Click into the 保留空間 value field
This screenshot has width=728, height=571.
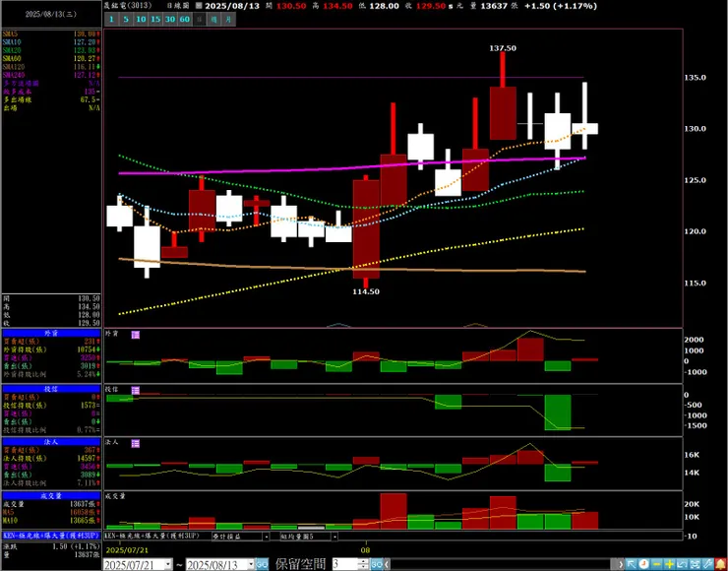344,564
